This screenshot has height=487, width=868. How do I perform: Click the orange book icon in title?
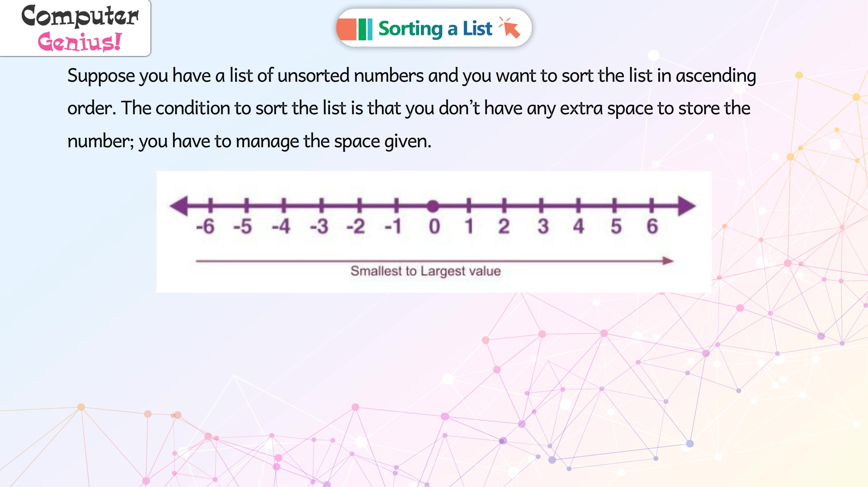click(347, 29)
